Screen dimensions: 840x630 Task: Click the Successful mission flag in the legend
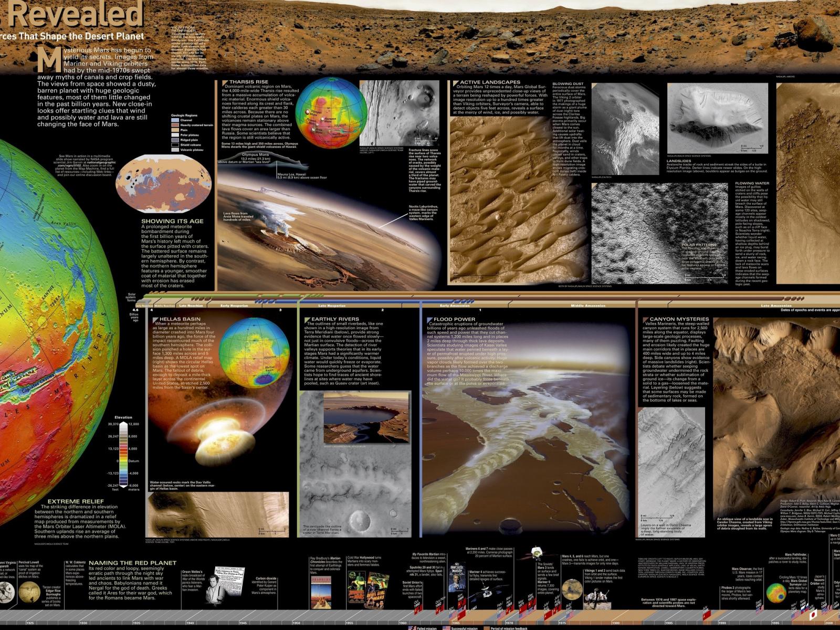click(x=446, y=627)
